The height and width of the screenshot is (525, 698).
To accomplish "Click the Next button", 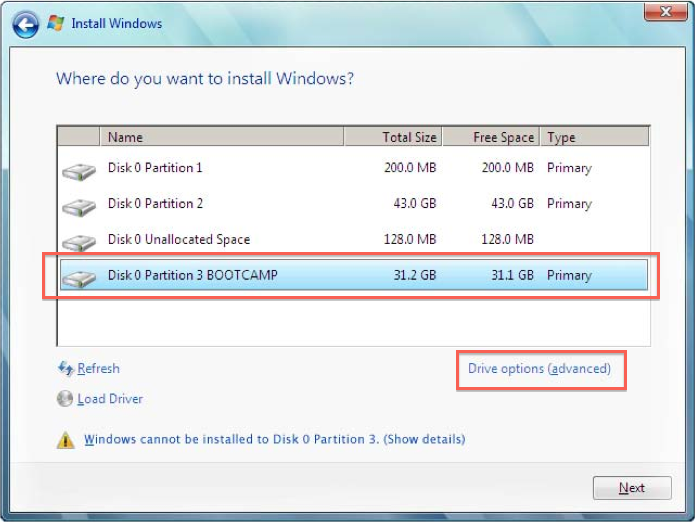I will (x=632, y=488).
